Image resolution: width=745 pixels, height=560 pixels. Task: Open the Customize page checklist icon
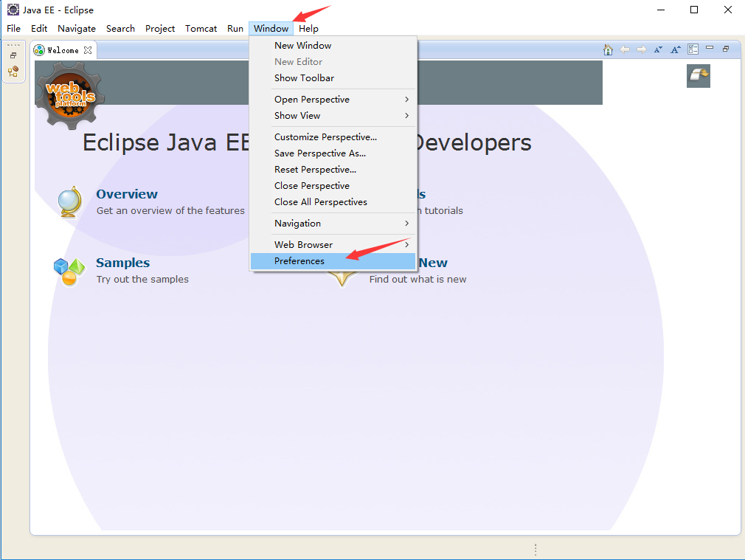tap(693, 49)
